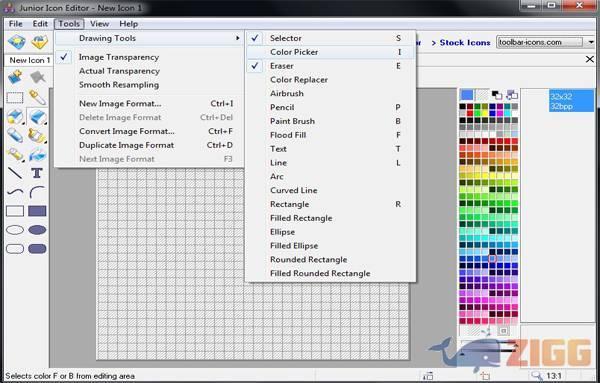
Task: Click the new image format star icon
Action: pos(15,77)
